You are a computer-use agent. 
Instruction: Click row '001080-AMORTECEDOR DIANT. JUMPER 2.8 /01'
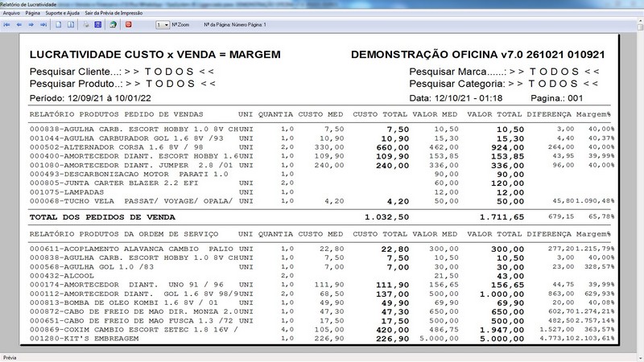click(322, 166)
